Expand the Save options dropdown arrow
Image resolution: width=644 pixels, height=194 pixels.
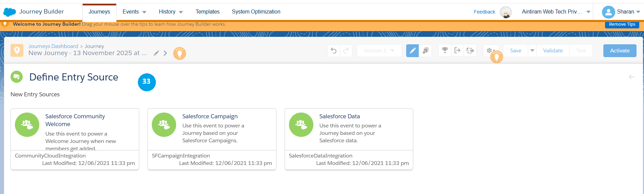pyautogui.click(x=532, y=51)
